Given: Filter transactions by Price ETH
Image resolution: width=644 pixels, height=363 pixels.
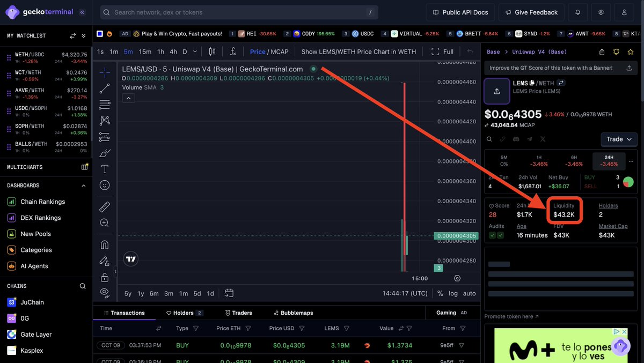Looking at the screenshot, I should (248, 328).
